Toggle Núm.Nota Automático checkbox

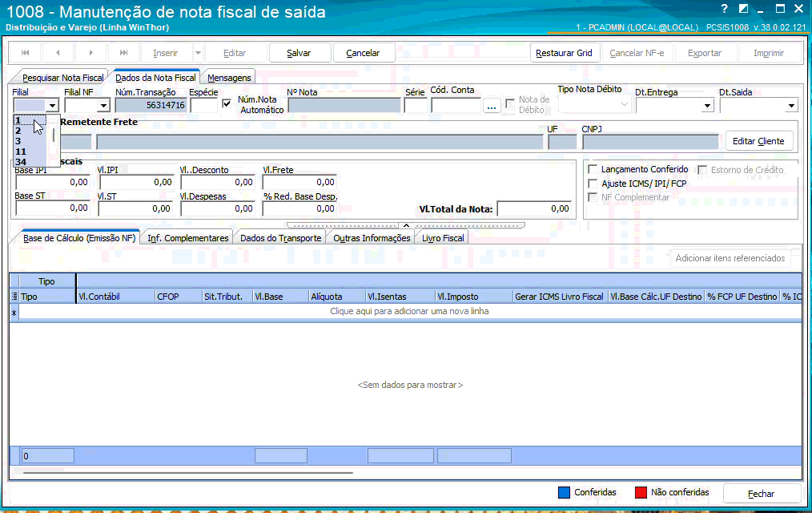[227, 103]
